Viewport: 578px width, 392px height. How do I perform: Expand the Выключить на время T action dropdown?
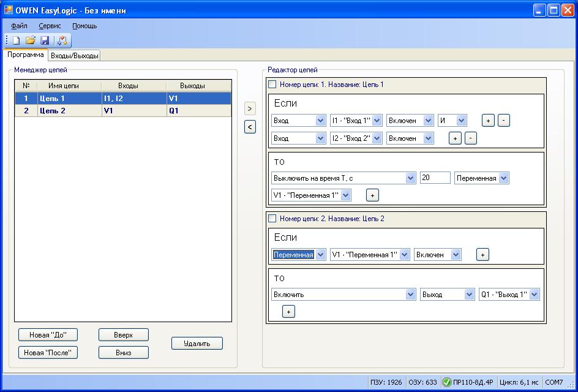(343, 178)
